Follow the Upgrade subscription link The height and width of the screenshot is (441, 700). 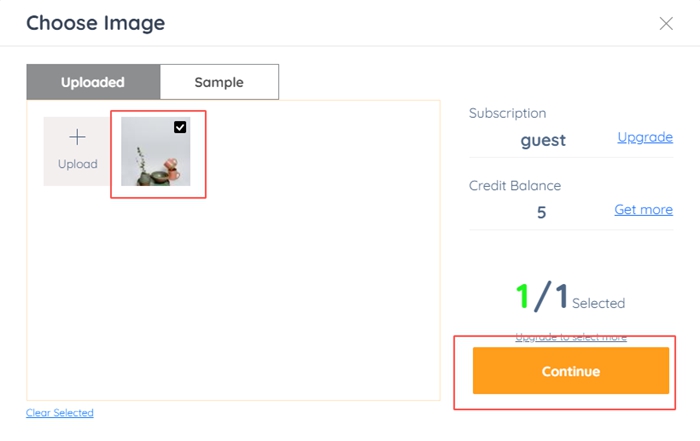(645, 137)
